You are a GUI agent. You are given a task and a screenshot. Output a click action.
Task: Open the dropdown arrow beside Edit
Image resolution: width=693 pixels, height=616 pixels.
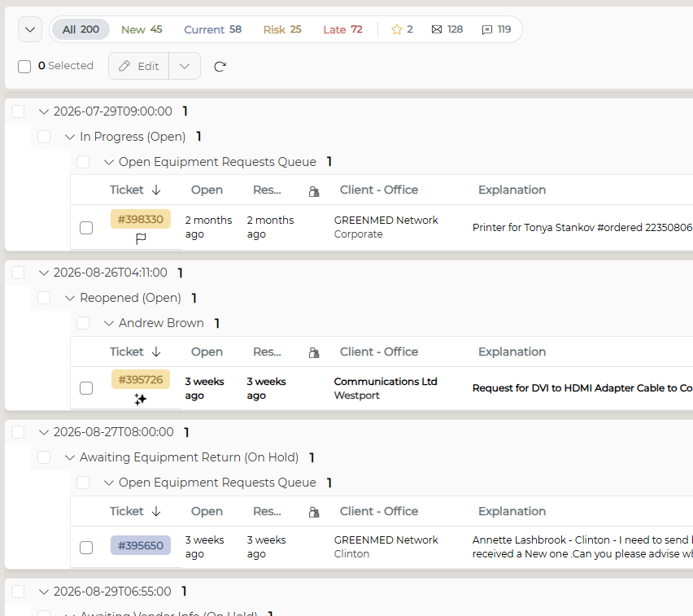point(185,67)
